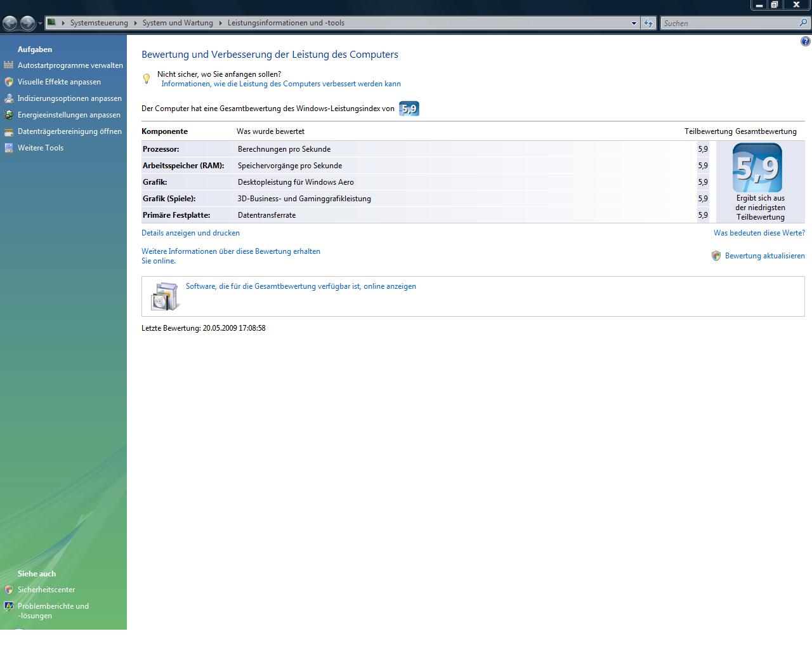The width and height of the screenshot is (812, 650).
Task: Open Datenträgerbereinigung öffnen
Action: (x=70, y=131)
